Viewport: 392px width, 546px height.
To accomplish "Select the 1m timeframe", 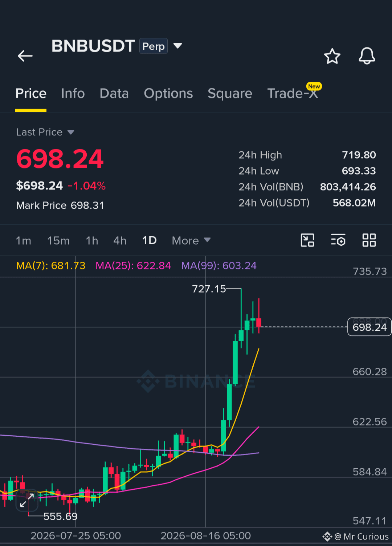I will (x=23, y=241).
